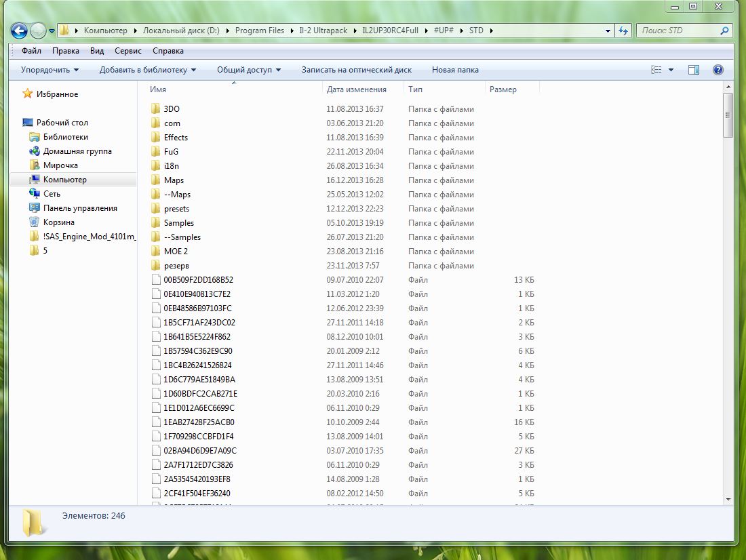Open the Файл menu
The height and width of the screenshot is (560, 746).
[x=31, y=51]
